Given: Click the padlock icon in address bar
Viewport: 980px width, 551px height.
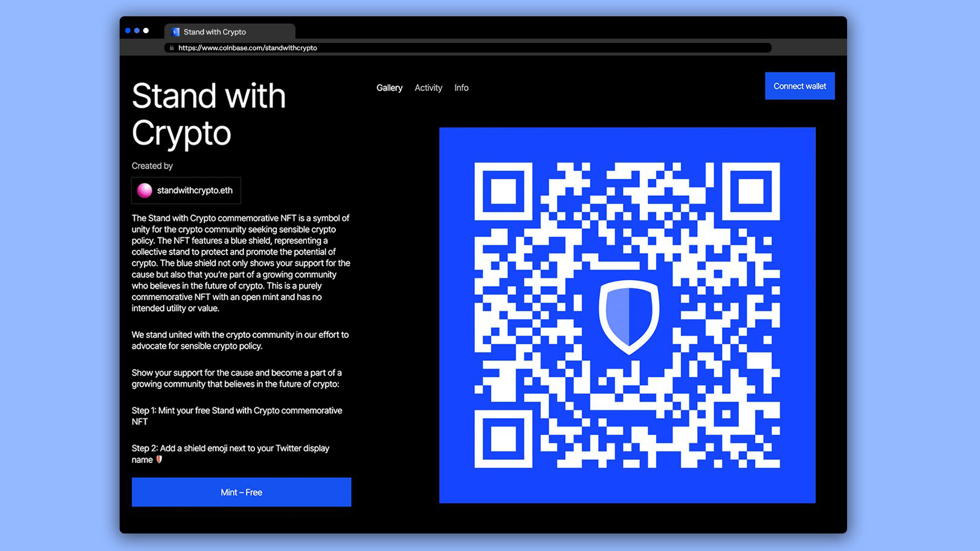Looking at the screenshot, I should tap(172, 48).
